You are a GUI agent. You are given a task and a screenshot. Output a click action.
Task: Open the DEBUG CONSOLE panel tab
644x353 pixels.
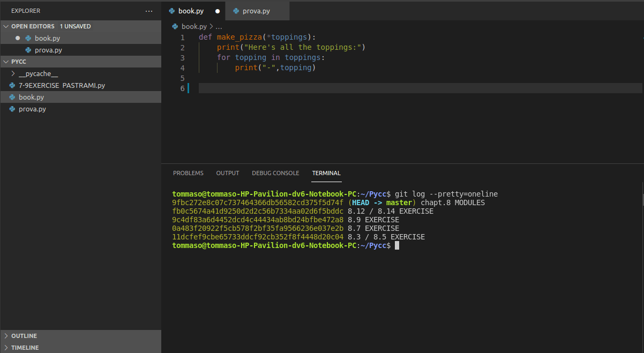[x=275, y=172]
